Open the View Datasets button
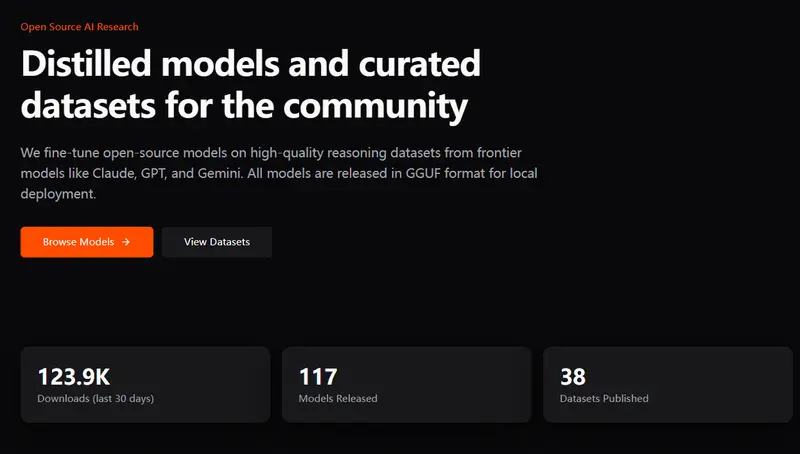 click(x=216, y=242)
